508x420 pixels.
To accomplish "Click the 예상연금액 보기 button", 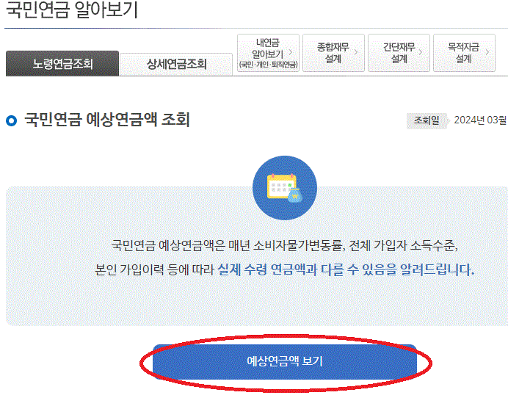I will click(284, 362).
